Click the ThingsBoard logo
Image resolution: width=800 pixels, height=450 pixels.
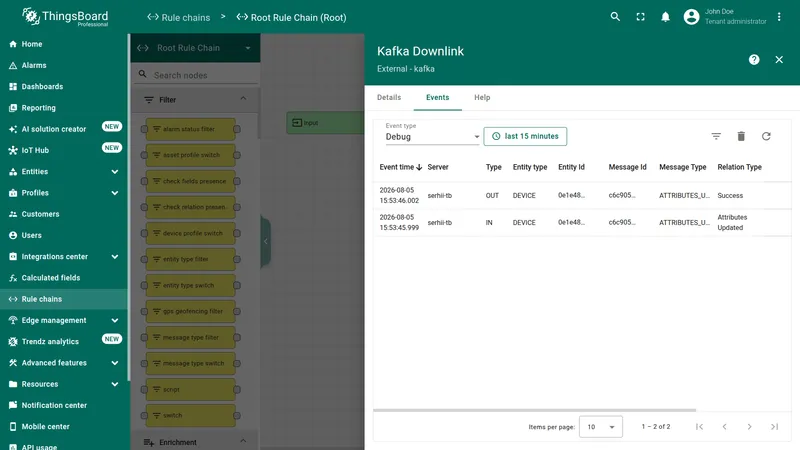[x=65, y=17]
